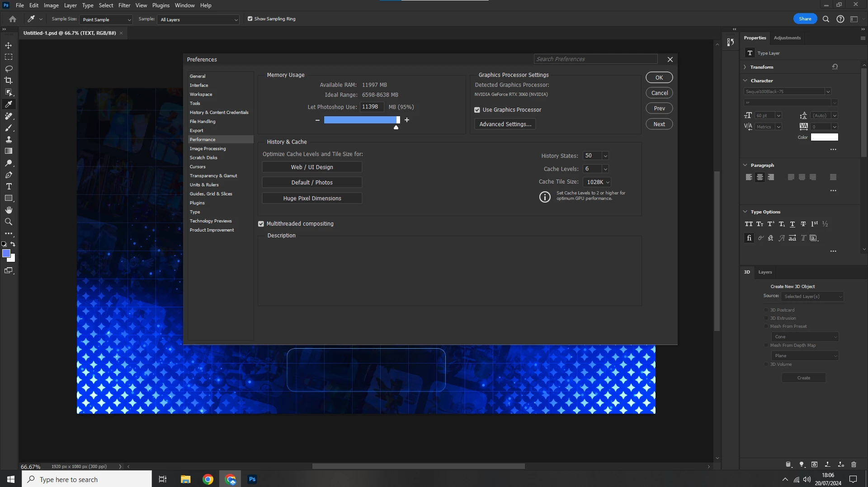Select the Gradient tool
The width and height of the screenshot is (868, 487).
click(x=9, y=151)
